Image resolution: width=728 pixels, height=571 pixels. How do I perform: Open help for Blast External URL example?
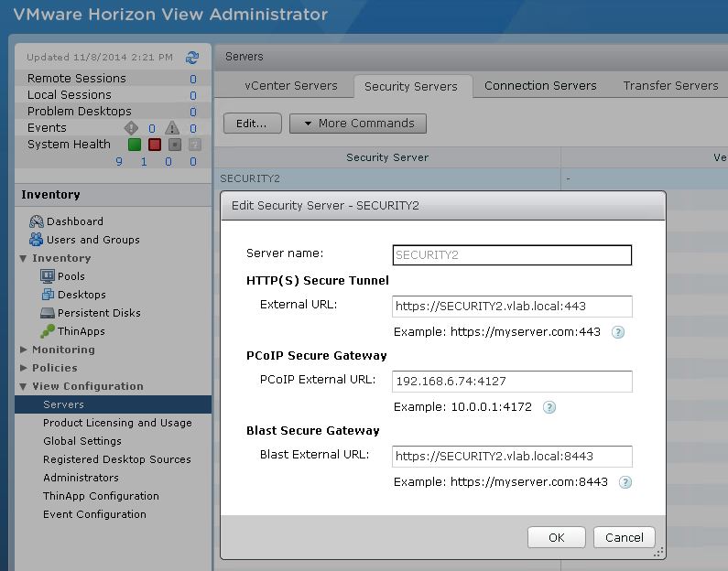point(625,482)
